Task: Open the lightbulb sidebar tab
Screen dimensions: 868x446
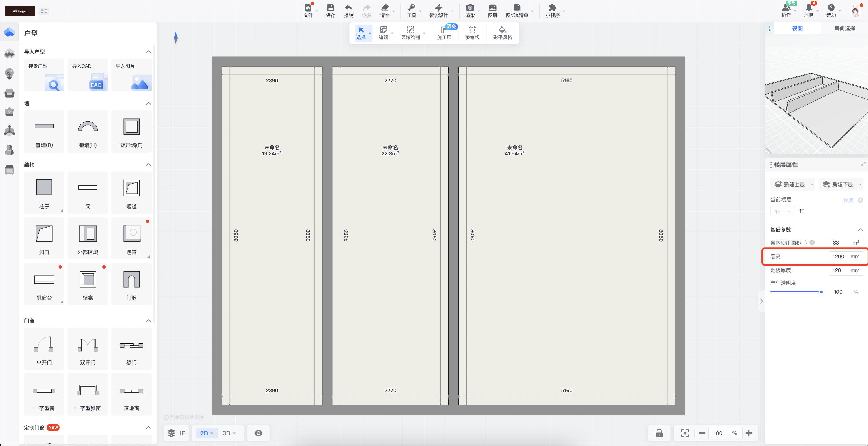Action: pos(9,73)
